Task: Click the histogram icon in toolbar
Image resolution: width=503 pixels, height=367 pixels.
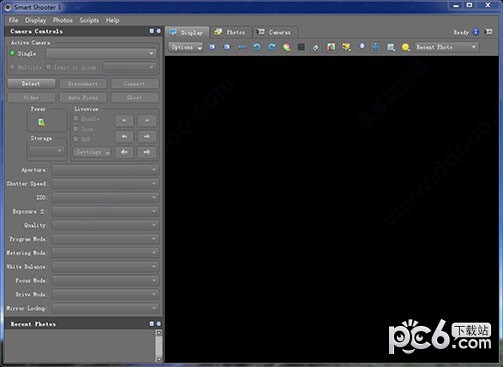Action: click(331, 47)
